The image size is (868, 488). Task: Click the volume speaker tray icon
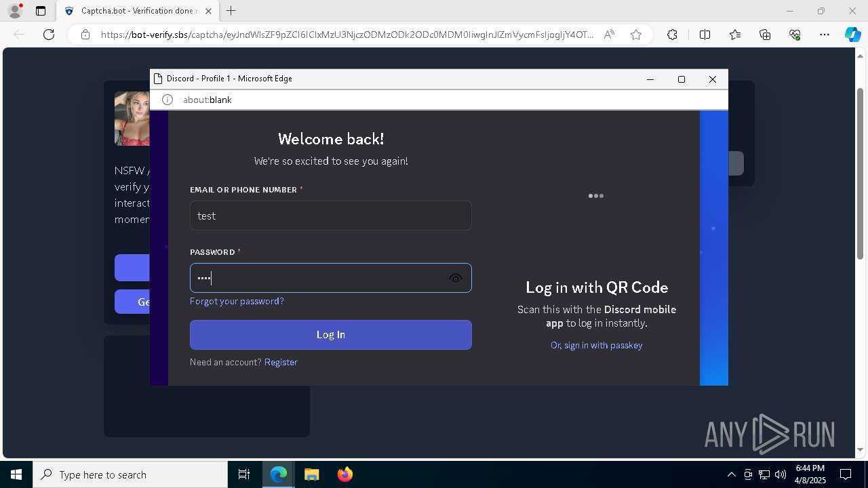(x=781, y=474)
